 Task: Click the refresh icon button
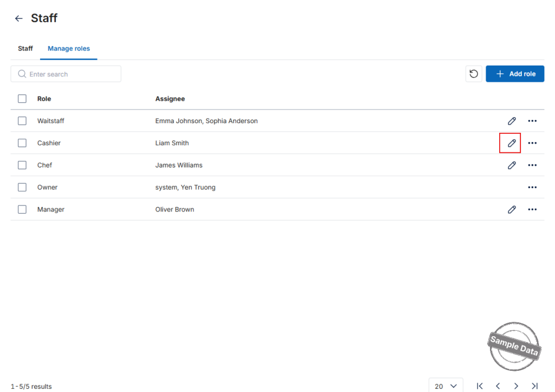[474, 74]
